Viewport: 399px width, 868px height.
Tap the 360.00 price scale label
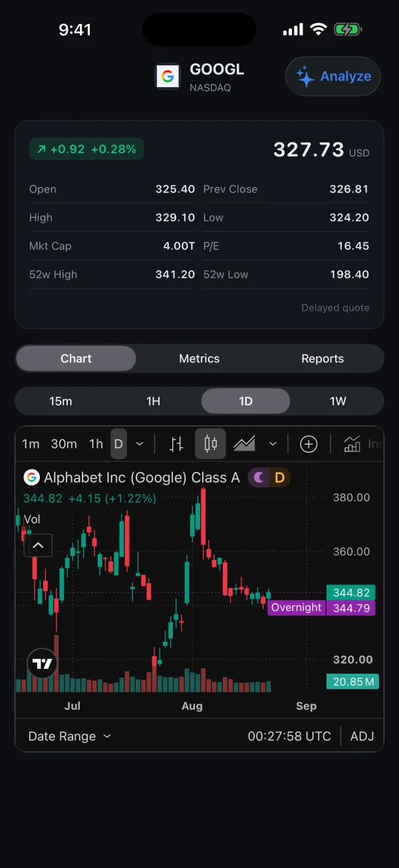pos(351,552)
